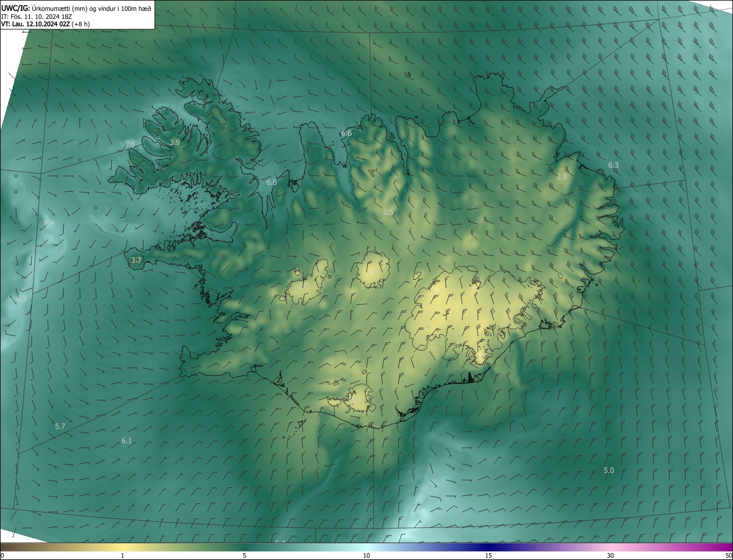Click the 'VT: Lau. 12.10.2024 02Z' line
This screenshot has width=733, height=560.
[45, 24]
